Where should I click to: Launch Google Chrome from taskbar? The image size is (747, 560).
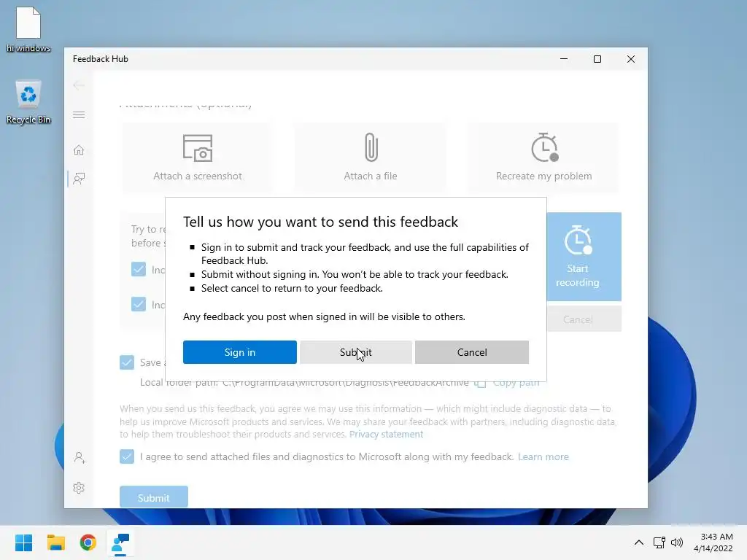pyautogui.click(x=88, y=542)
